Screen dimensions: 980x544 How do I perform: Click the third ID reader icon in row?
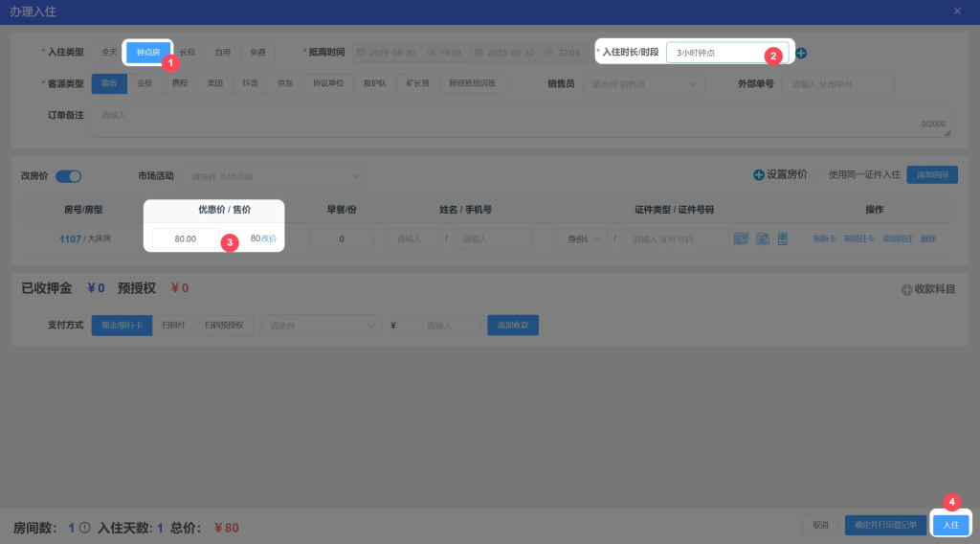pos(782,238)
